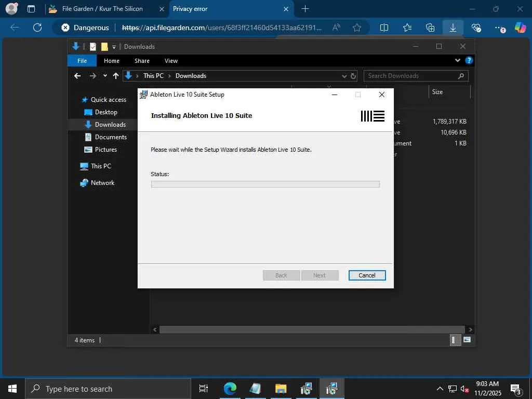Open the Share ribbon tab
This screenshot has width=532, height=399.
click(x=142, y=61)
